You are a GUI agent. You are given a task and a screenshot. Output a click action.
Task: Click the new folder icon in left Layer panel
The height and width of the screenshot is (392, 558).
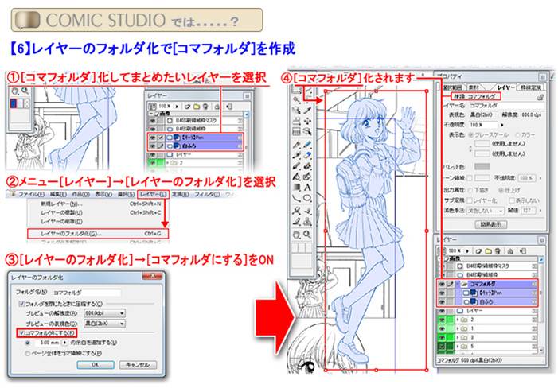pos(197,107)
